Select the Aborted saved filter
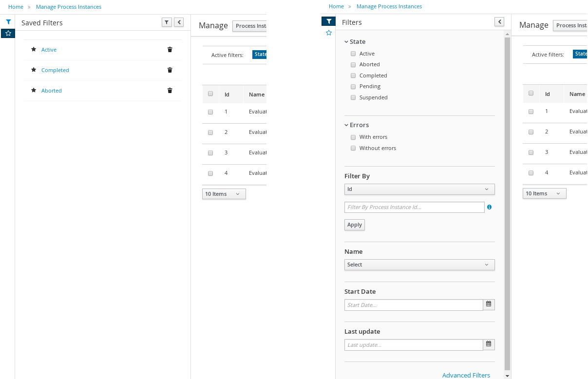Screen dimensions: 588x379 point(52,91)
